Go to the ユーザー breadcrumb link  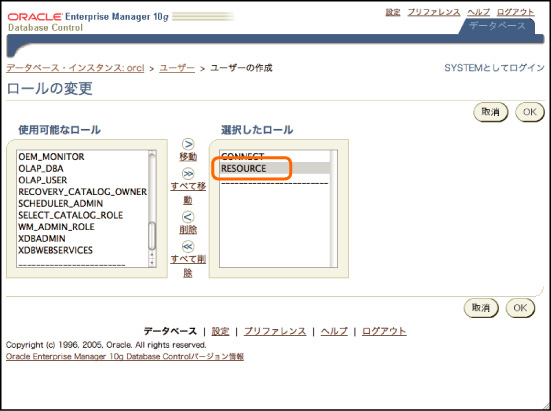[177, 68]
